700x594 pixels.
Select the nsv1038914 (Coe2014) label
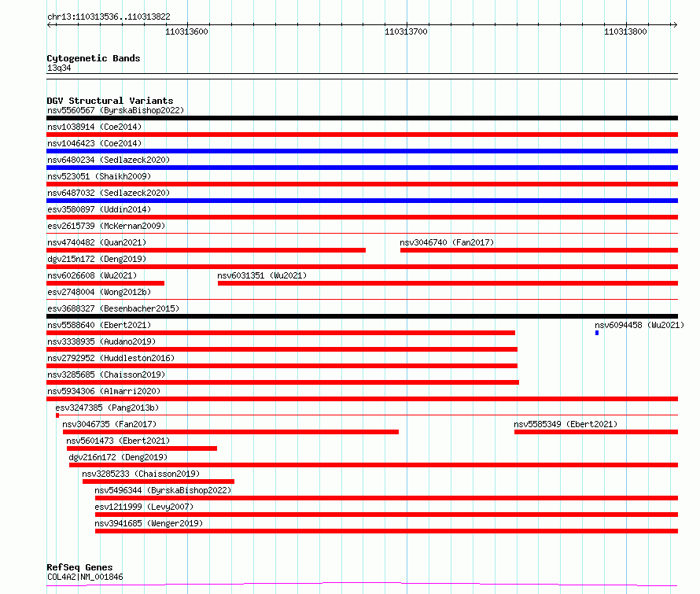click(x=94, y=127)
